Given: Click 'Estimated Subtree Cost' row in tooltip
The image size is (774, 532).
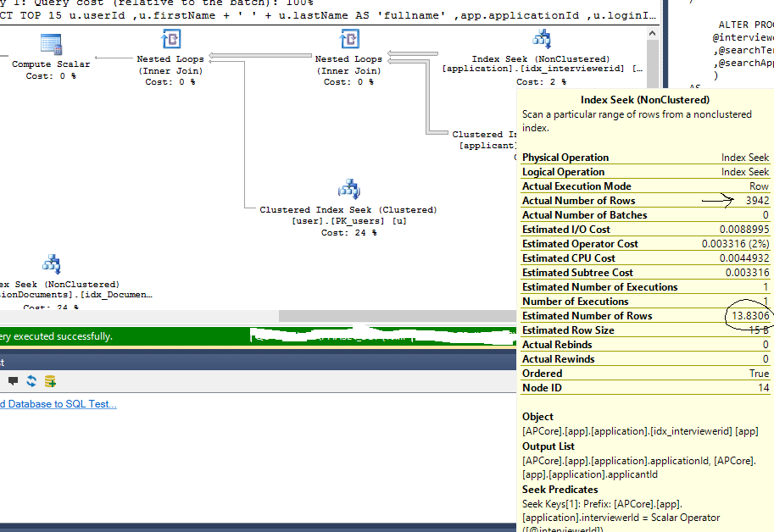Looking at the screenshot, I should (x=646, y=273).
